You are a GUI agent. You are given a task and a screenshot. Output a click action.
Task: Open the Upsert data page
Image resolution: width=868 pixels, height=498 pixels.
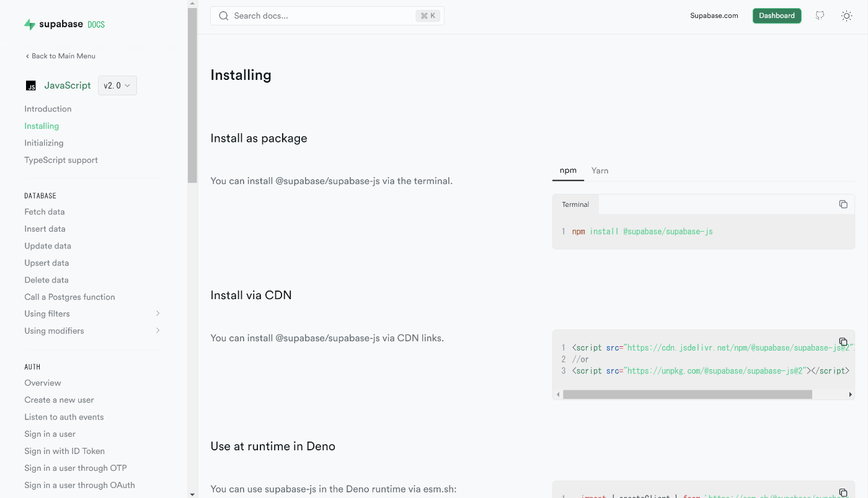46,263
